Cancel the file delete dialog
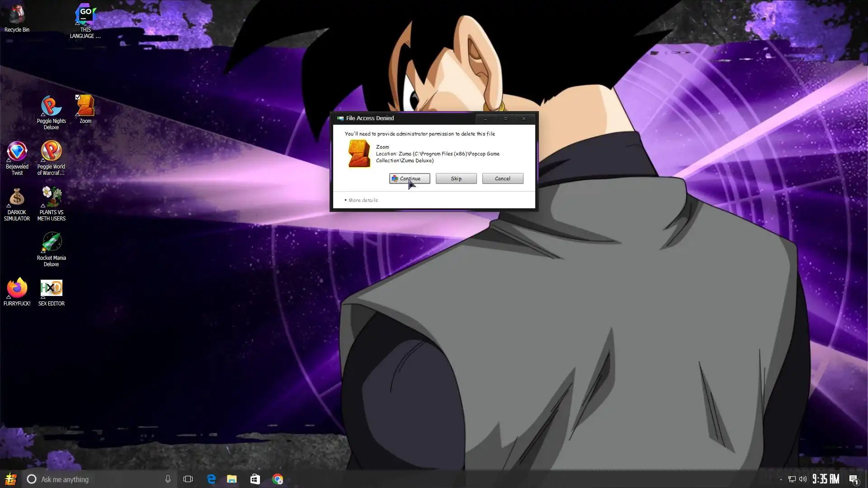The width and height of the screenshot is (868, 488). tap(502, 178)
